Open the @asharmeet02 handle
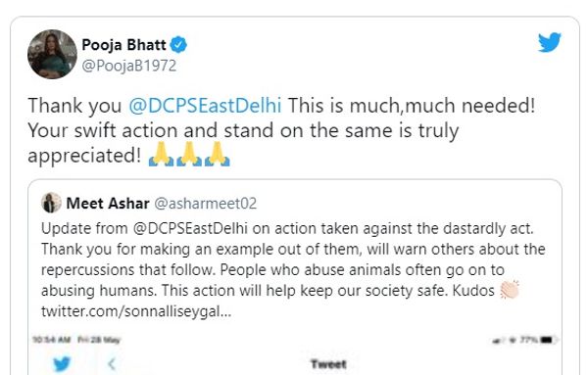This screenshot has width=588, height=375. (x=206, y=204)
